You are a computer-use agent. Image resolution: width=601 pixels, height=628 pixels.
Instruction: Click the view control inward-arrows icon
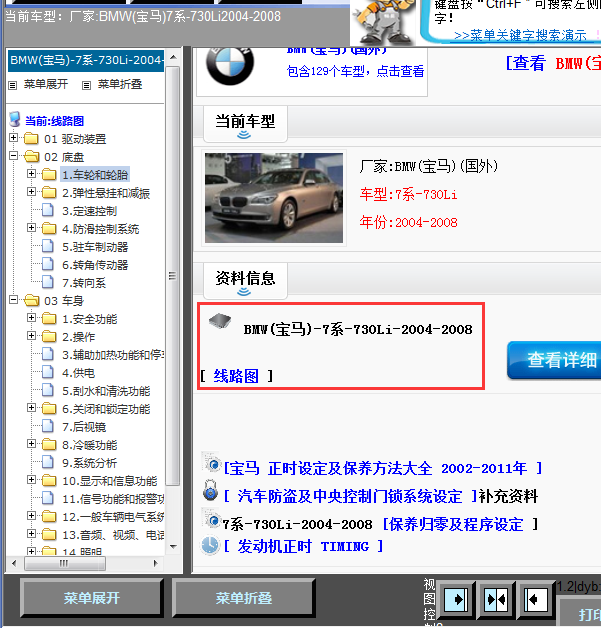(x=496, y=600)
